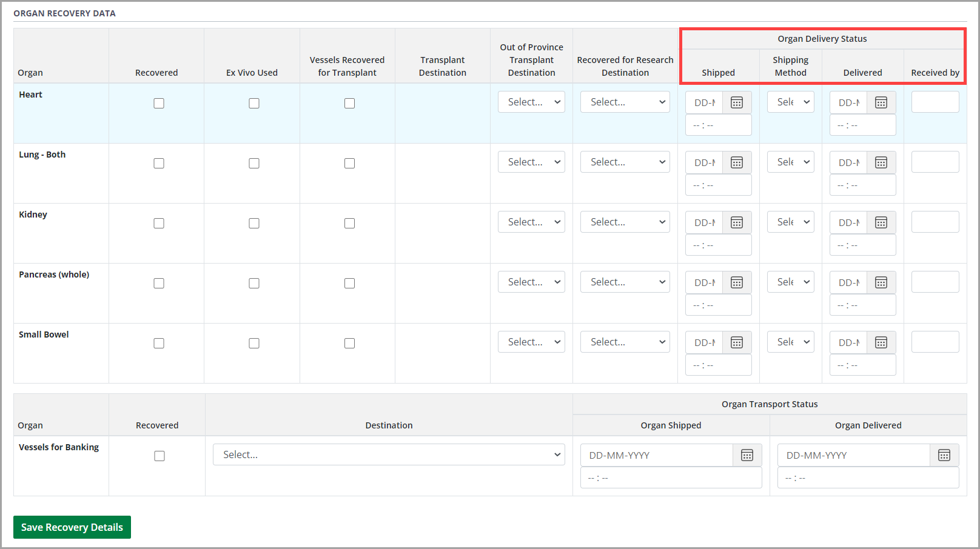Open the Recovered for Research Destination dropdown for Kidney
Image resolution: width=980 pixels, height=549 pixels.
[x=625, y=221]
